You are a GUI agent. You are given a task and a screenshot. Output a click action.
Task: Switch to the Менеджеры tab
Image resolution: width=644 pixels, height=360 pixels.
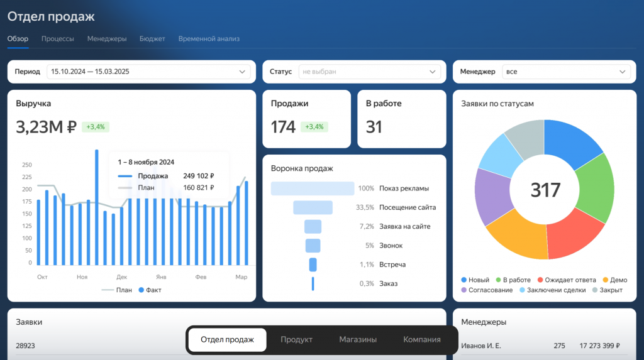107,38
